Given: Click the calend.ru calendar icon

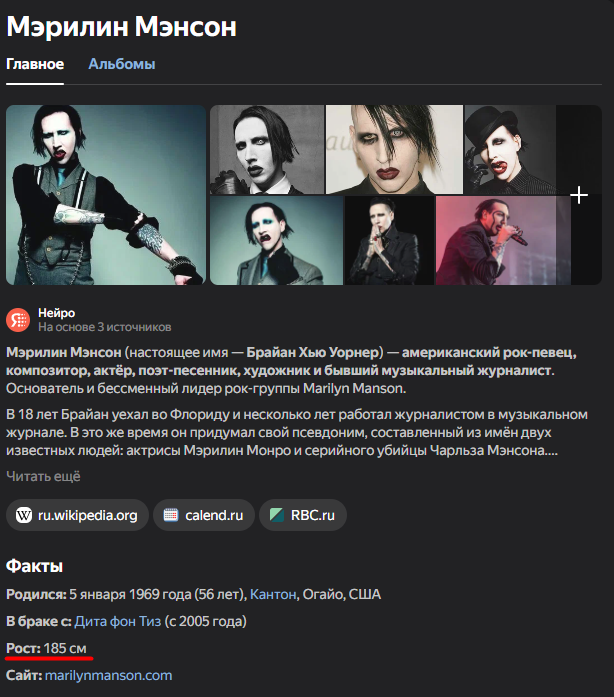Looking at the screenshot, I should 171,515.
